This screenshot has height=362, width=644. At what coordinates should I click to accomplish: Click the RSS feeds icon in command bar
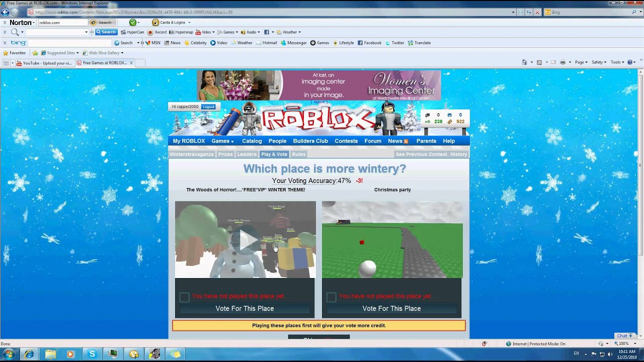pos(539,62)
